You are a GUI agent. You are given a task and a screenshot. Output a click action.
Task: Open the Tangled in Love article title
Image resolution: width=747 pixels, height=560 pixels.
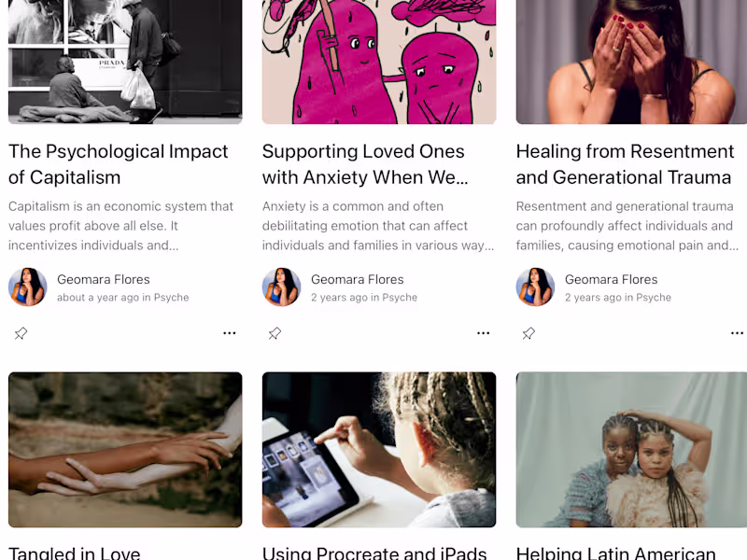coord(75,553)
